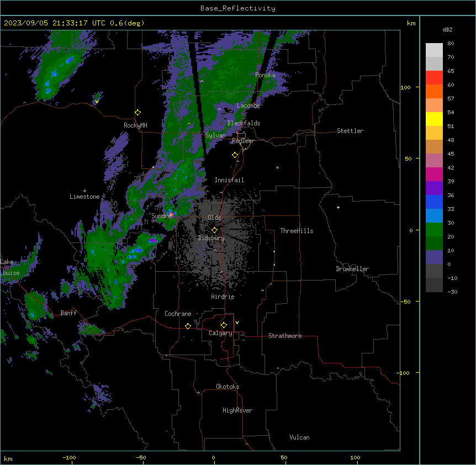Pick the bright green 20-30 dBZ swatch

point(434,230)
